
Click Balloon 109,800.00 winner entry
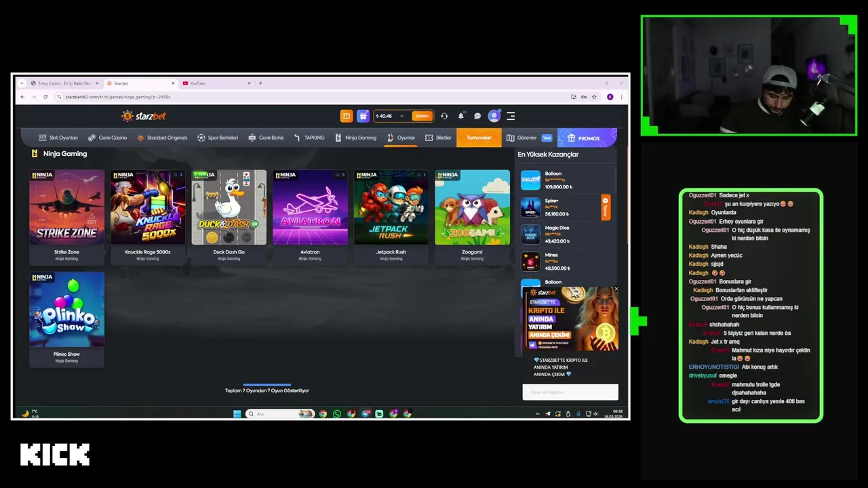(x=565, y=180)
